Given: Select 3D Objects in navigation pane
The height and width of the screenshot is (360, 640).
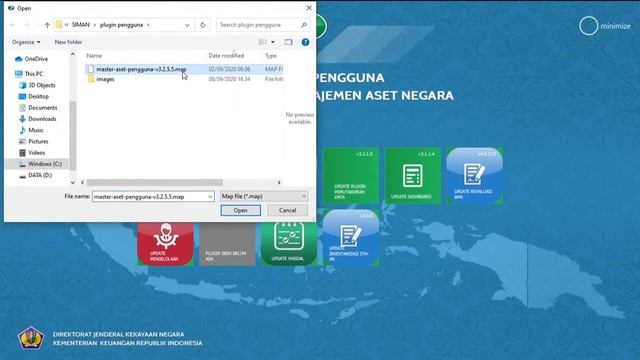Looking at the screenshot, I should (x=37, y=85).
